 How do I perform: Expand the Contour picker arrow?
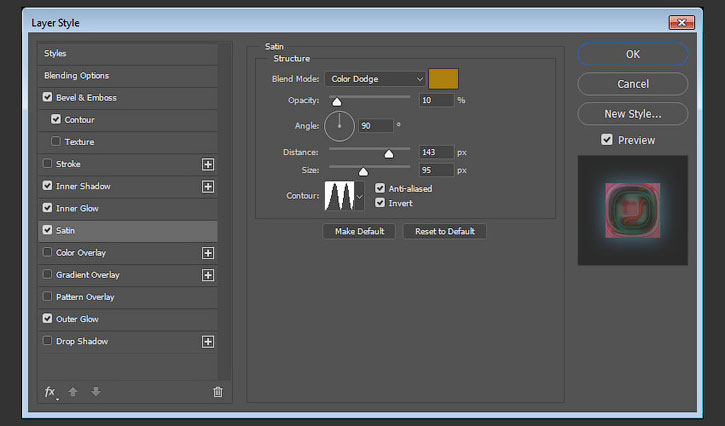[x=359, y=196]
